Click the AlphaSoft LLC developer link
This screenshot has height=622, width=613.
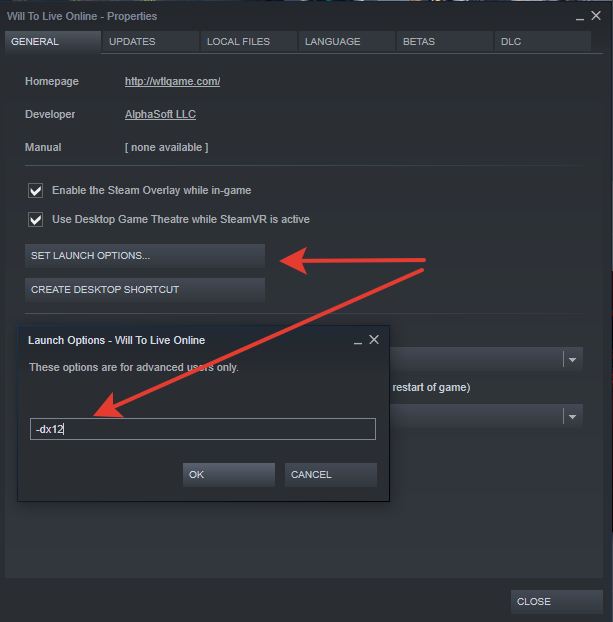coord(160,115)
